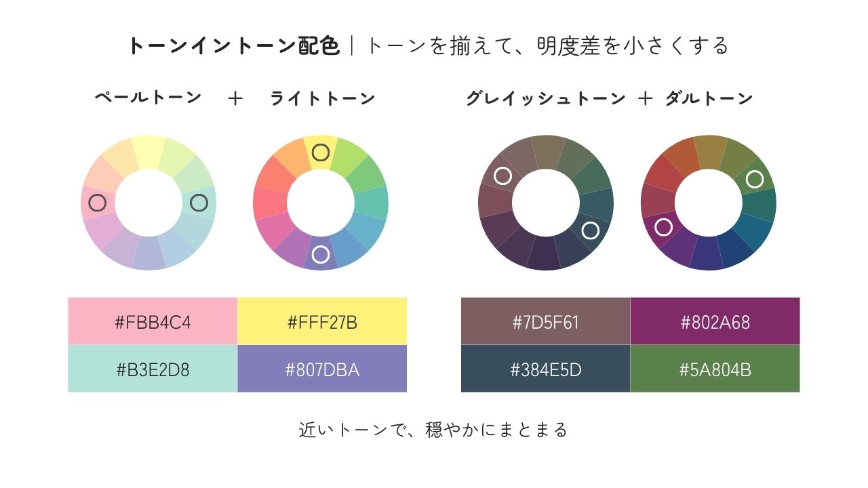Select the mint #B3E2D8 swatch

[153, 369]
